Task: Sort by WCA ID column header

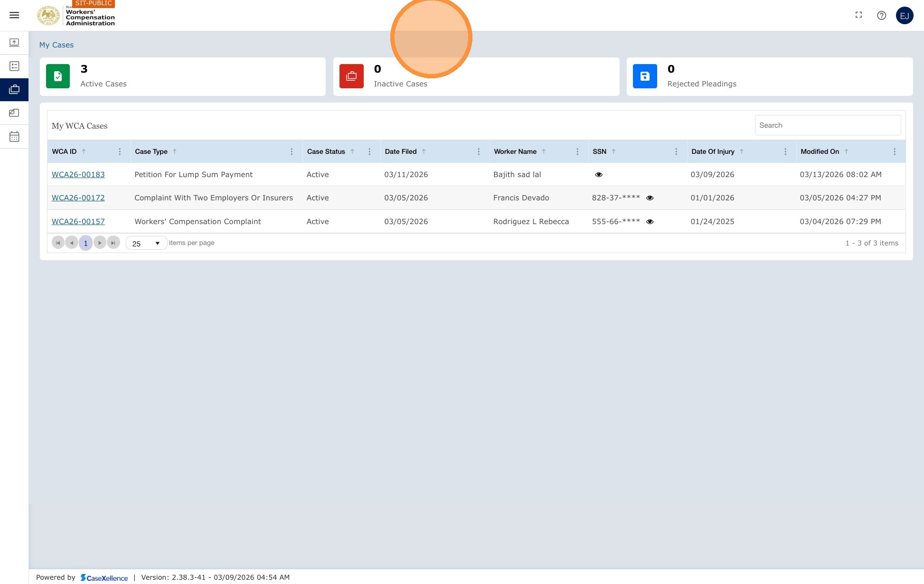Action: (x=64, y=151)
